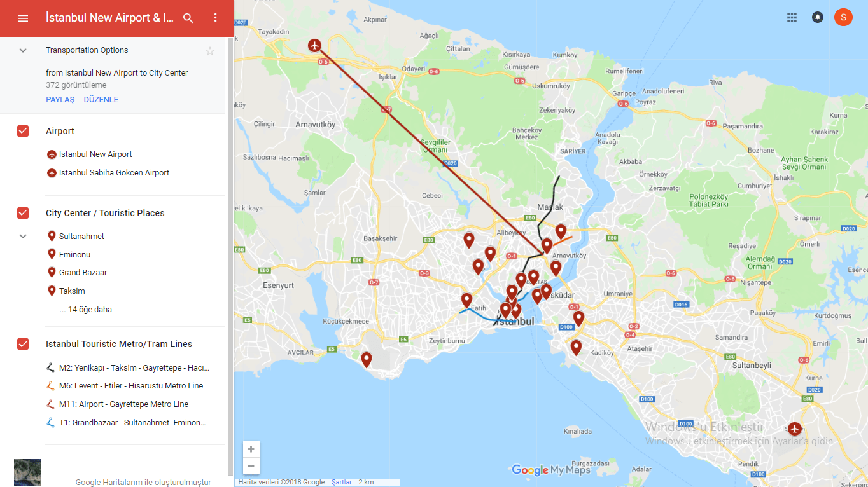Click the orange line icon for M6

(x=52, y=386)
